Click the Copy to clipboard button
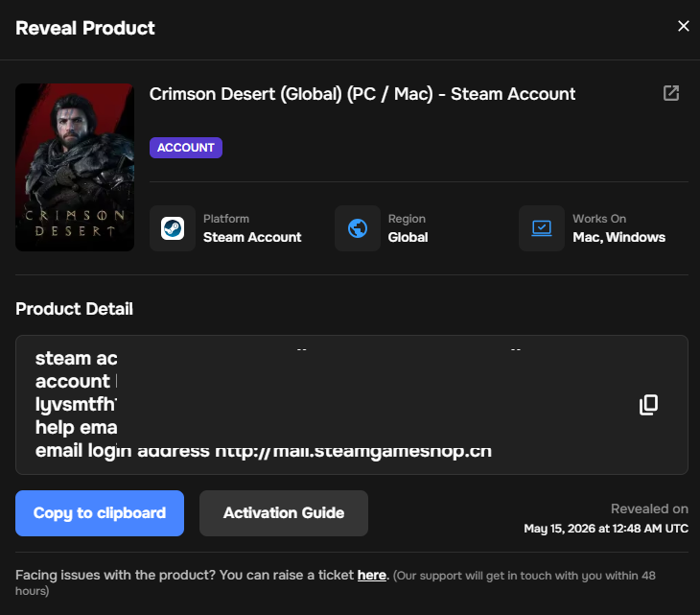This screenshot has height=615, width=700. tap(100, 513)
